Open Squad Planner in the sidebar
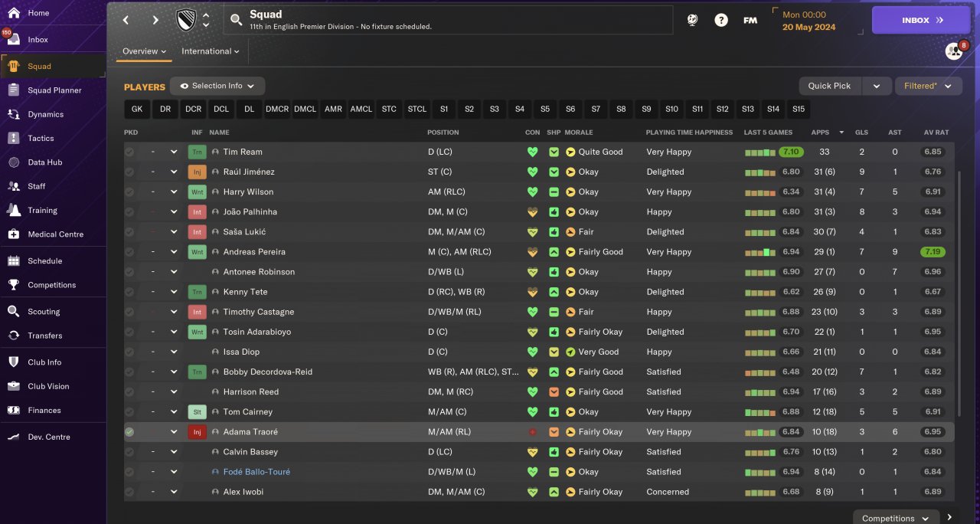Viewport: 980px width, 524px height. tap(54, 90)
